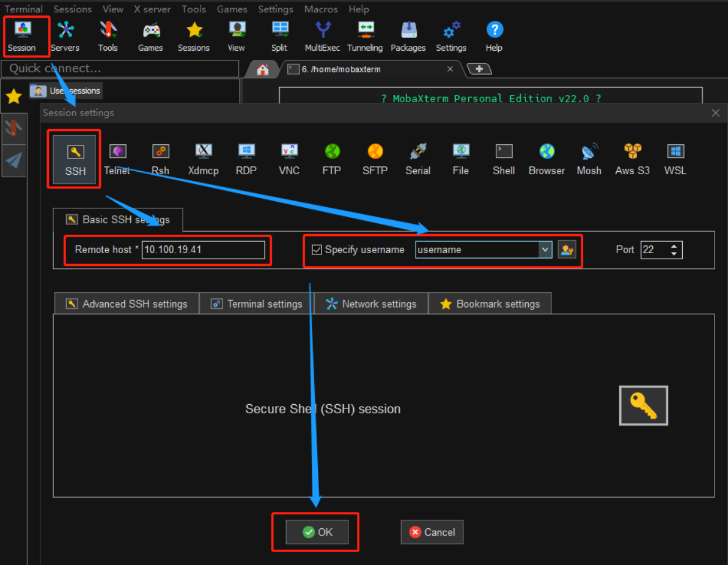Viewport: 728px width, 565px height.
Task: Toggle the Specify username checkbox
Action: (x=317, y=249)
